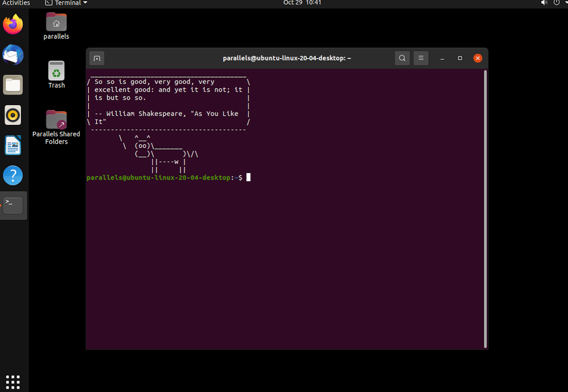The width and height of the screenshot is (568, 392).
Task: Launch Firefox from the dock
Action: point(13,25)
